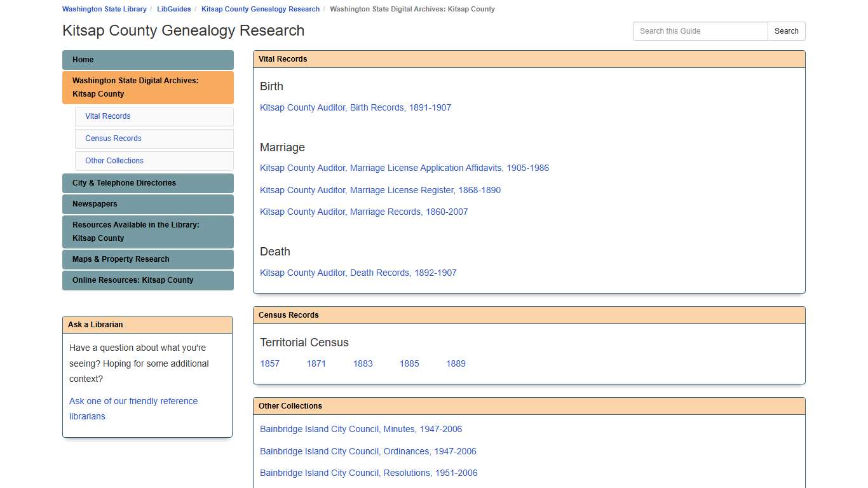Click the Search button
The width and height of the screenshot is (868, 488).
(786, 30)
